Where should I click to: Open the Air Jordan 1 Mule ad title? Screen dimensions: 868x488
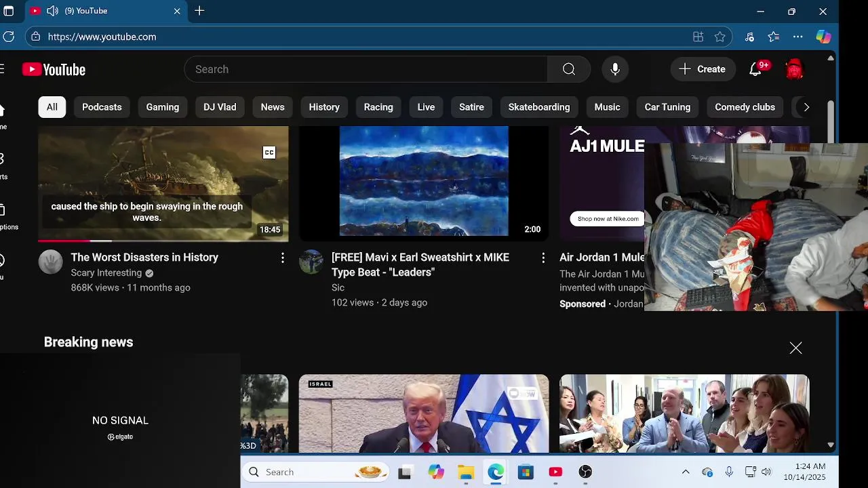601,258
